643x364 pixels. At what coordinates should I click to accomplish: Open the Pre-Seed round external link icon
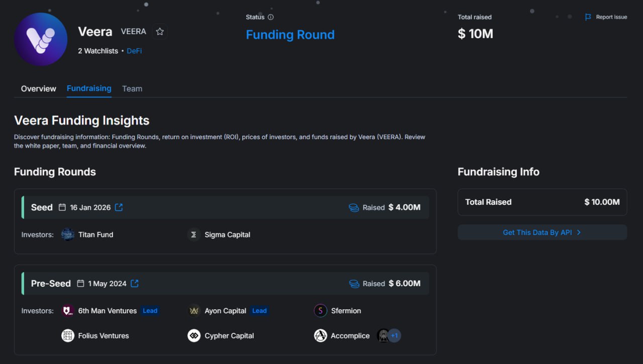click(135, 284)
